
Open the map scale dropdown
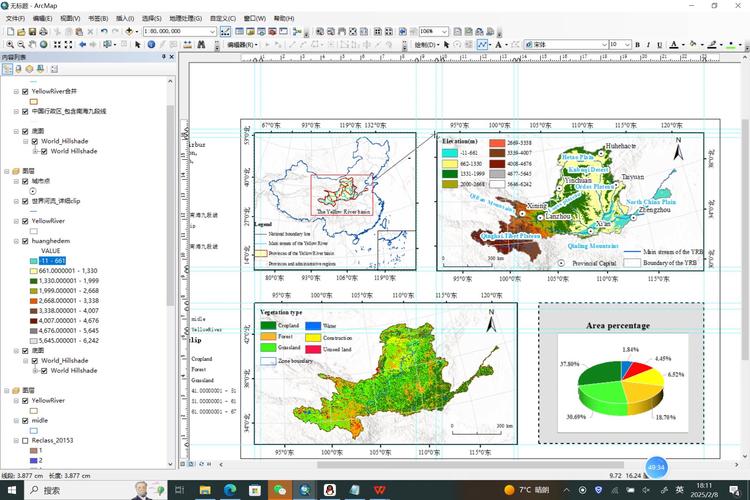pos(212,32)
